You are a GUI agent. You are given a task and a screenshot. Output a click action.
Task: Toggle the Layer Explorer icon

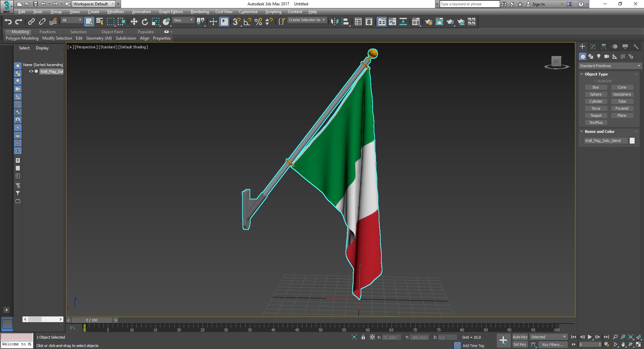point(369,22)
